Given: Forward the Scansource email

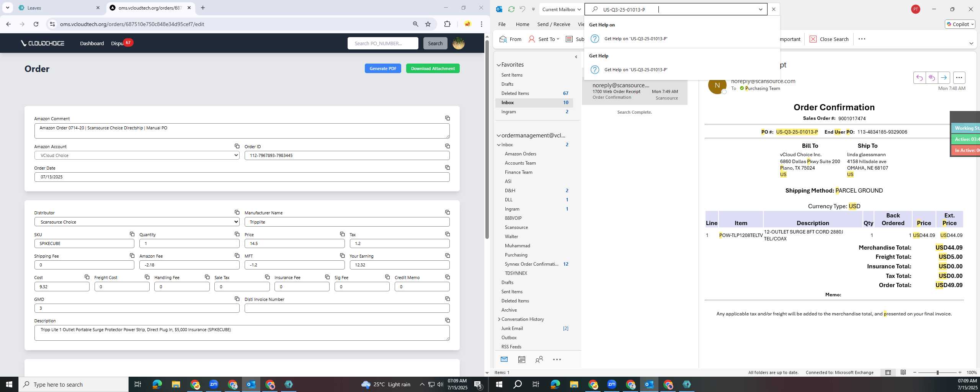Looking at the screenshot, I should point(944,78).
